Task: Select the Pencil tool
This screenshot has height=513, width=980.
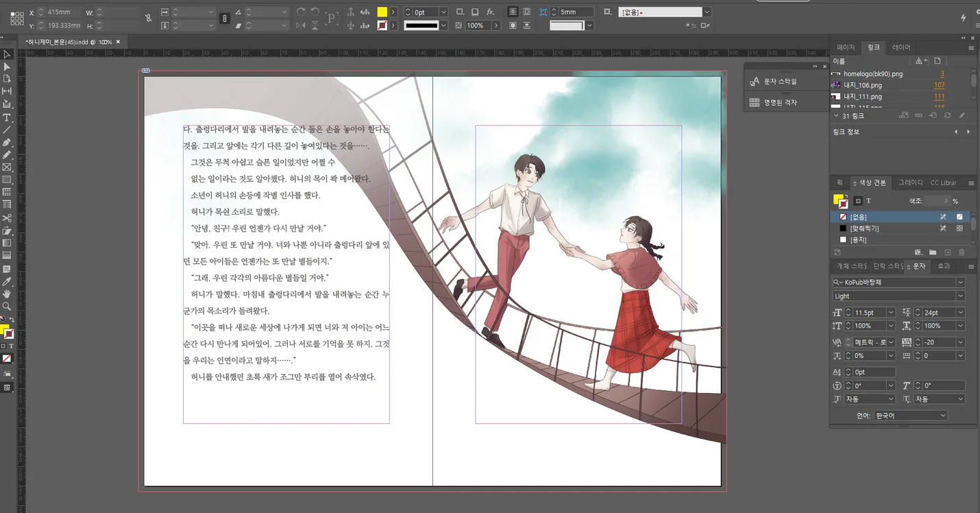Action: click(x=8, y=155)
